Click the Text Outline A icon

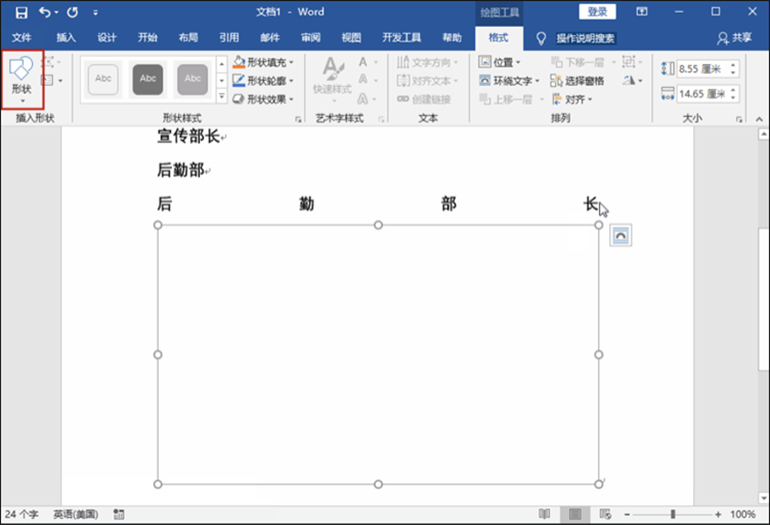pyautogui.click(x=363, y=80)
